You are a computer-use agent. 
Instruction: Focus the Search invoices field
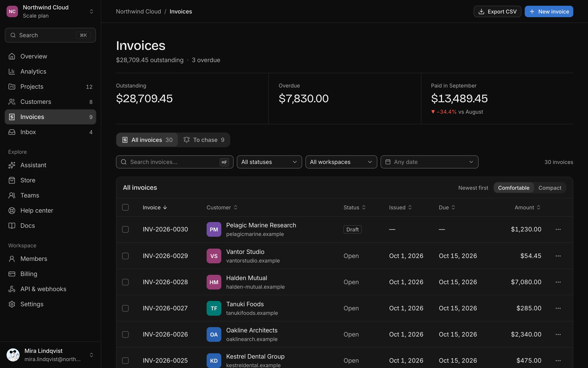[x=174, y=162]
